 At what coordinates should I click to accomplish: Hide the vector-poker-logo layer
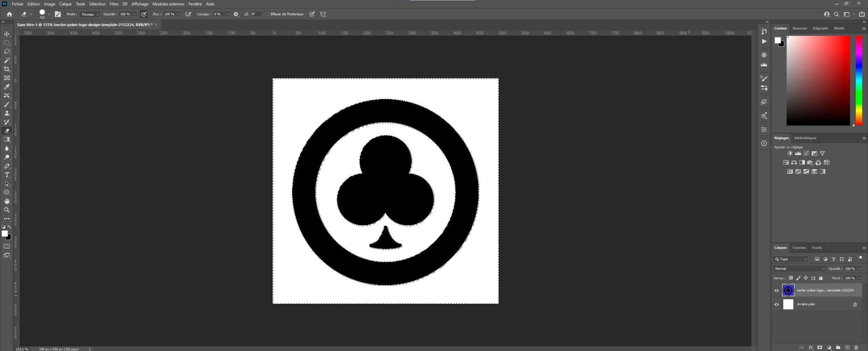click(x=777, y=291)
